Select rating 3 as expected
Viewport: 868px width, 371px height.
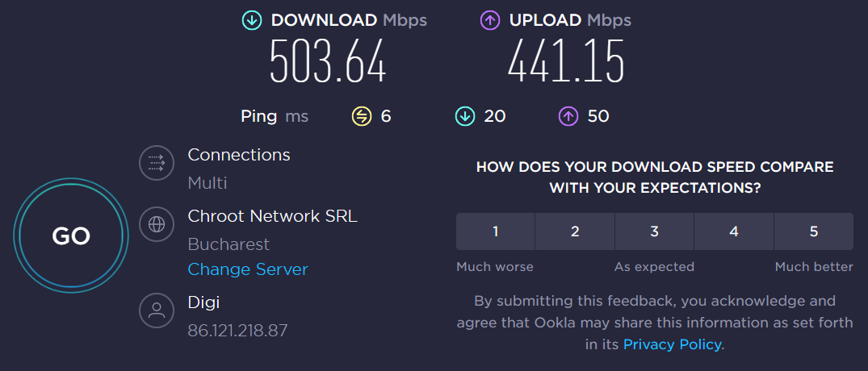pos(654,231)
